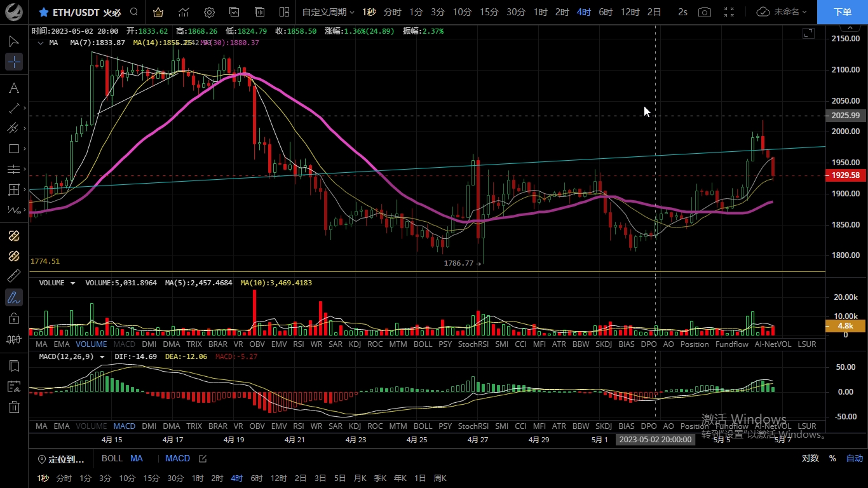Select the text annotation tool

14,88
